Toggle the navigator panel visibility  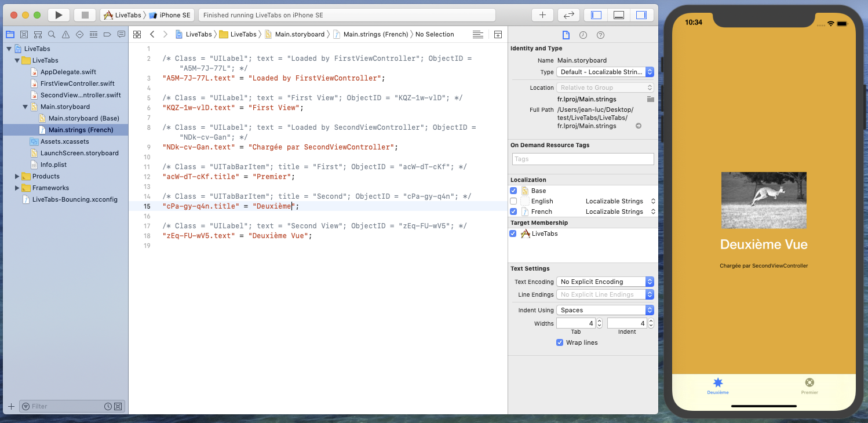pyautogui.click(x=596, y=15)
